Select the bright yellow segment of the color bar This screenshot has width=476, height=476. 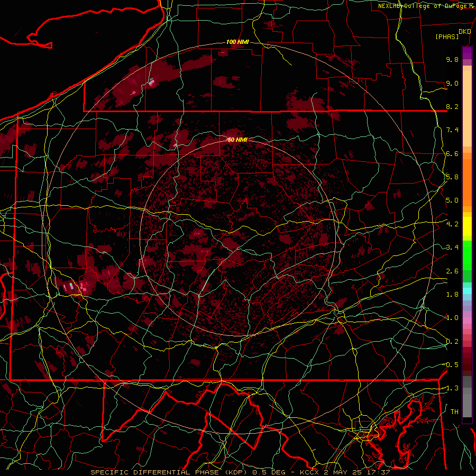click(467, 226)
